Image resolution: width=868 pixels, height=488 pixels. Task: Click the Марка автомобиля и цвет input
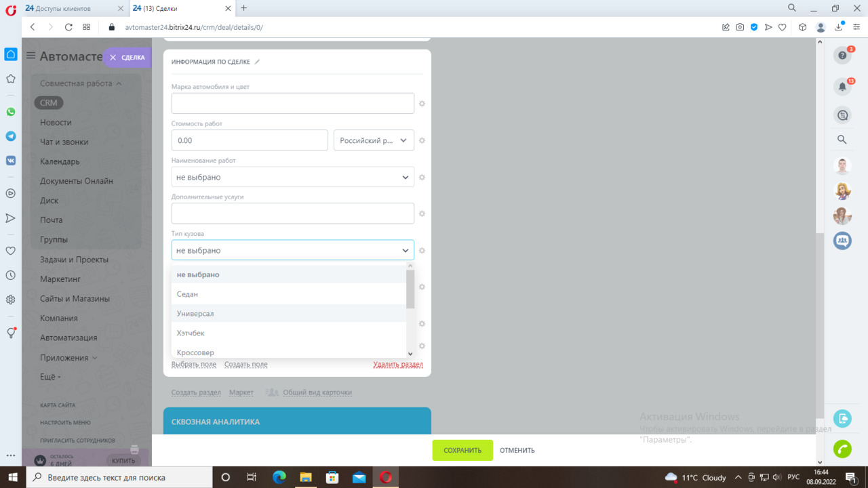293,104
